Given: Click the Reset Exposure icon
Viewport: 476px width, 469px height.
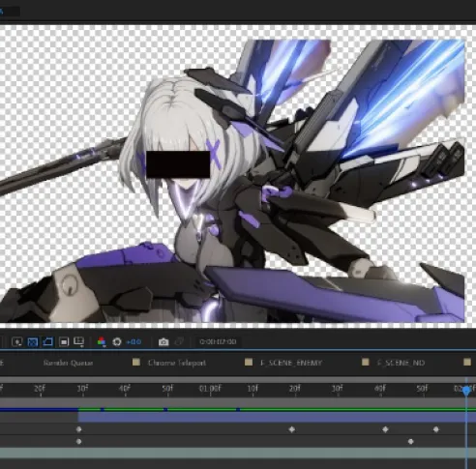Looking at the screenshot, I should point(117,341).
